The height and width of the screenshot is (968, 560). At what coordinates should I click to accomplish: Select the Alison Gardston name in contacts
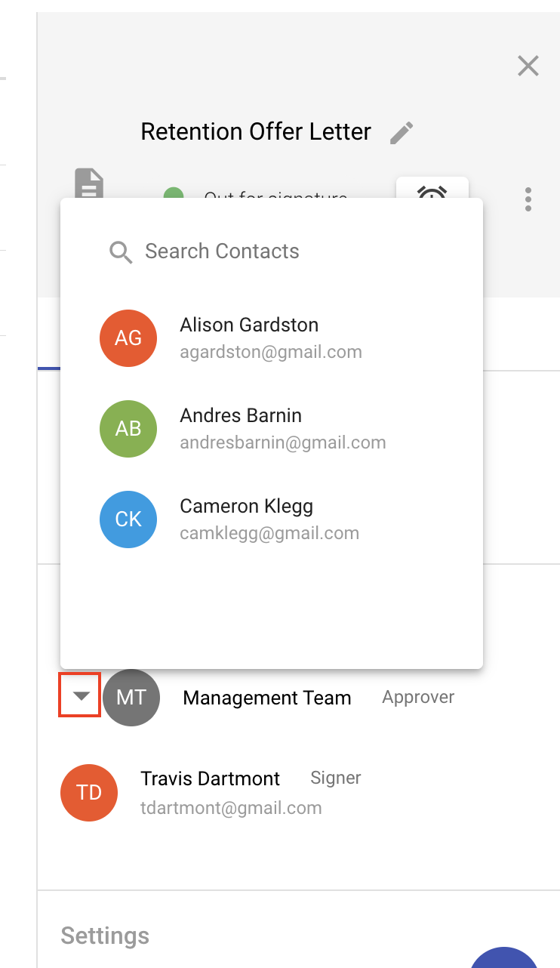249,325
